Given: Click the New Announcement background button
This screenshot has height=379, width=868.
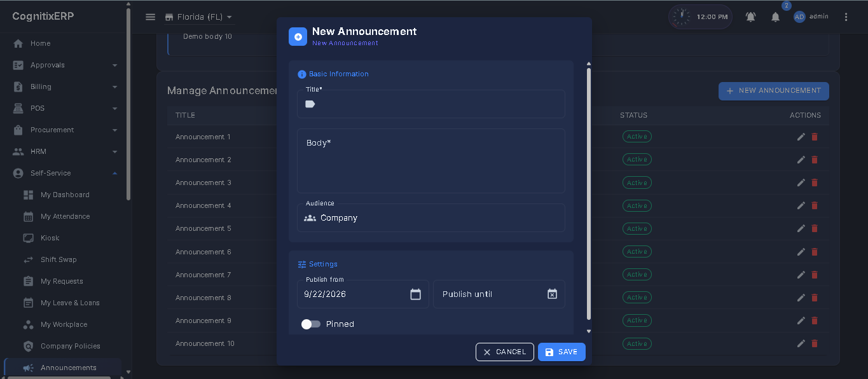Looking at the screenshot, I should point(773,91).
